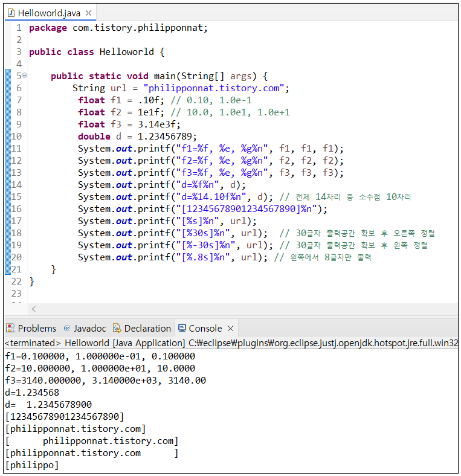Click the "d=%f%n" format string on line 14
The width and height of the screenshot is (461, 476).
(x=198, y=185)
